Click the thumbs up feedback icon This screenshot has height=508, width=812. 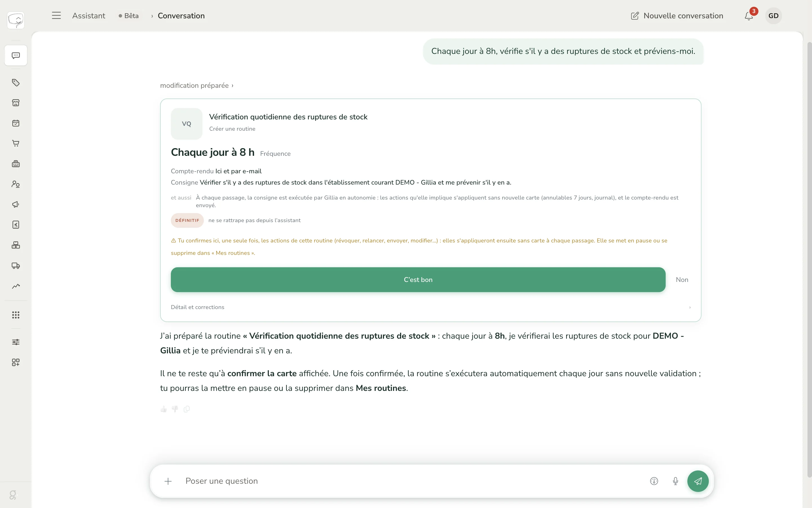[164, 409]
